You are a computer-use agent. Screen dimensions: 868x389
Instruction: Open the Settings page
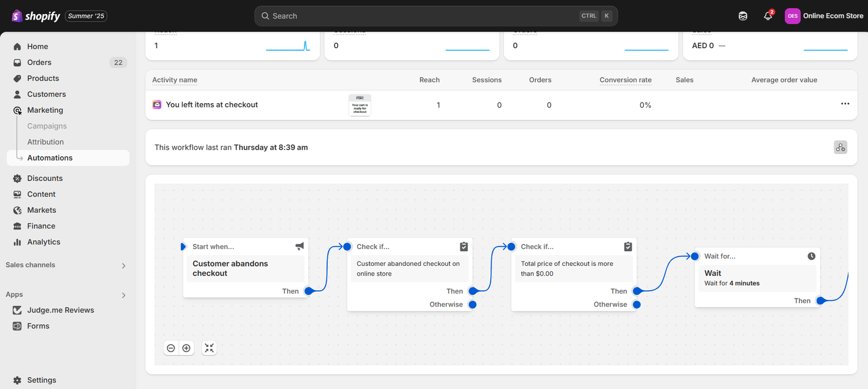[41, 380]
